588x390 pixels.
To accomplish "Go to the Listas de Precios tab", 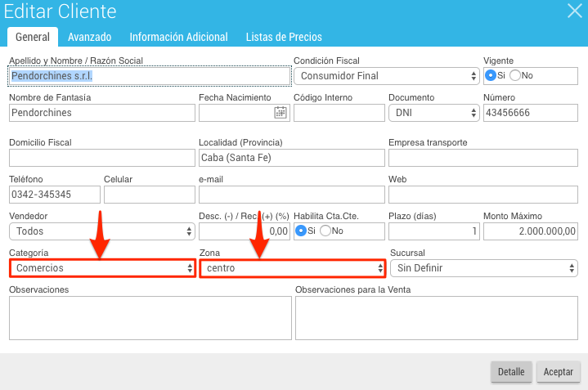I will [284, 37].
